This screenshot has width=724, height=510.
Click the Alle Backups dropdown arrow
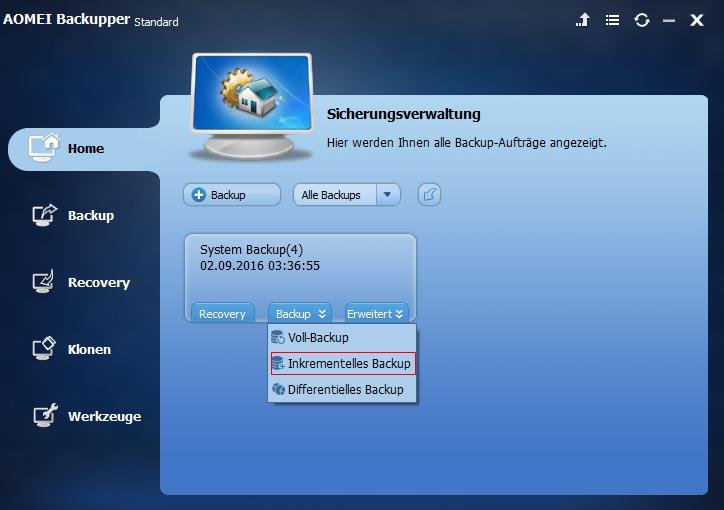coord(387,195)
